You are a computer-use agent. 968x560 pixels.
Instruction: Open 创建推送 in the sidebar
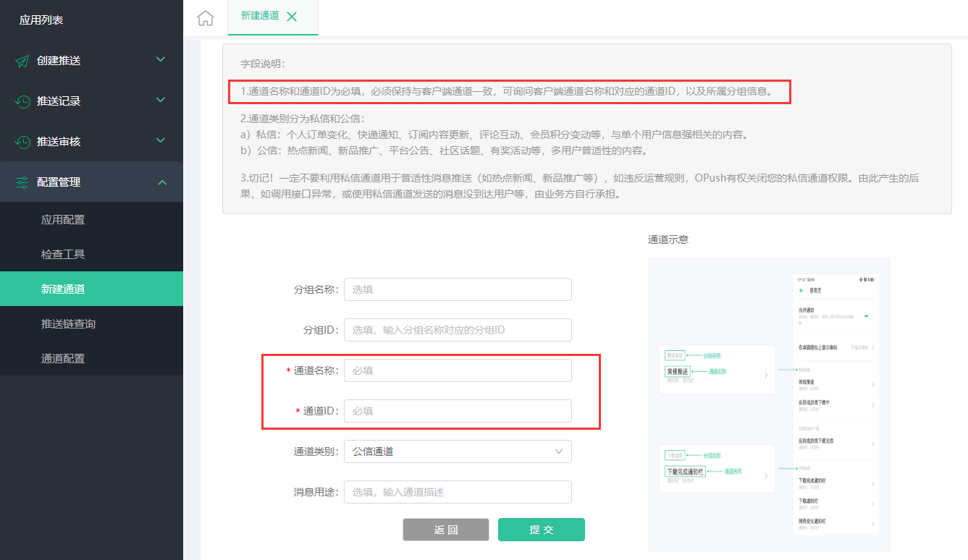pyautogui.click(x=91, y=60)
